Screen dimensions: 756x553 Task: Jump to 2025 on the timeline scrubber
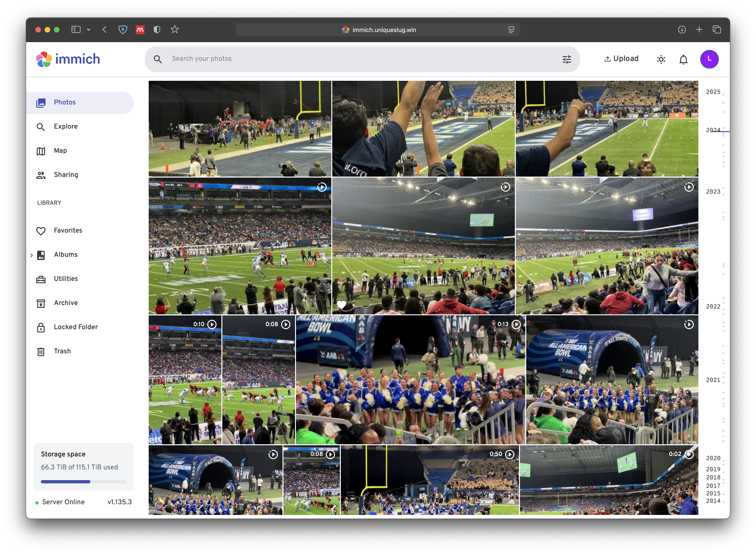(713, 92)
